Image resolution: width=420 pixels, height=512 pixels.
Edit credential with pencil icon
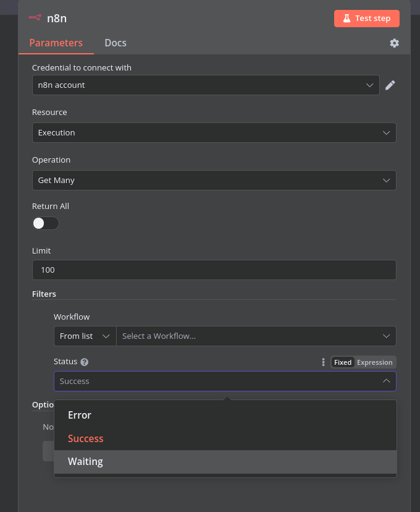(x=390, y=85)
